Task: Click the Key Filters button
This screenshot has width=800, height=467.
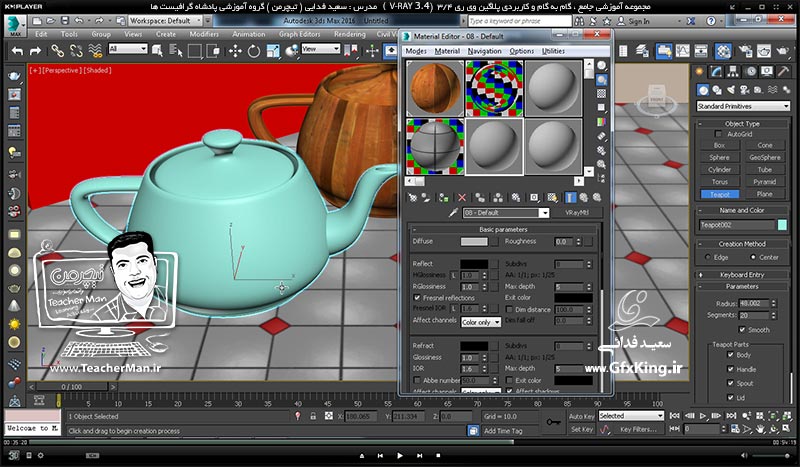Action: [x=638, y=429]
